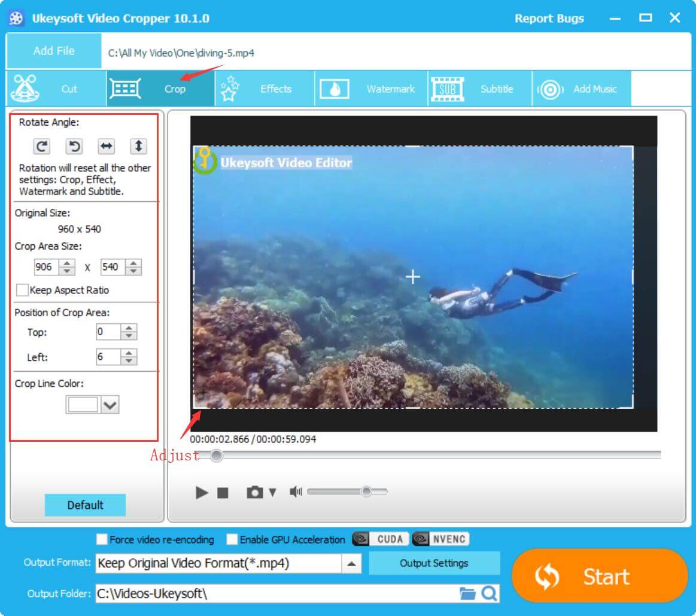The height and width of the screenshot is (616, 696).
Task: Increase crop width value
Action: pyautogui.click(x=66, y=263)
